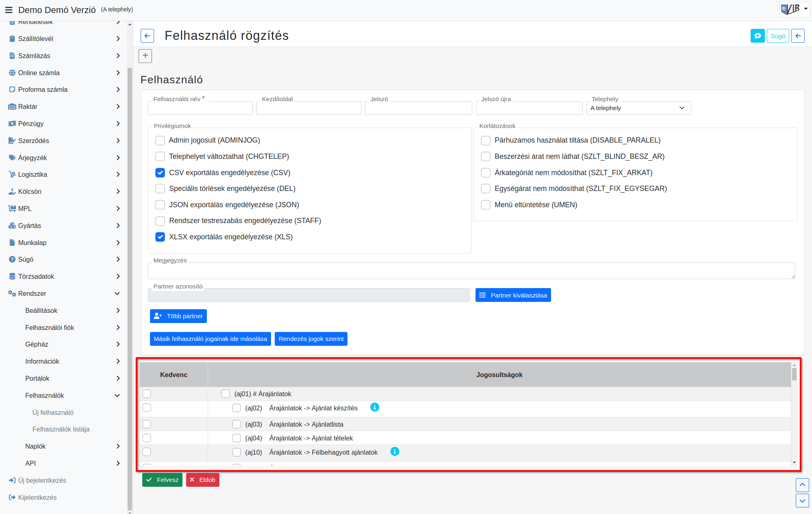The width and height of the screenshot is (812, 514).
Task: Open the hamburger menu icon
Action: 9,10
